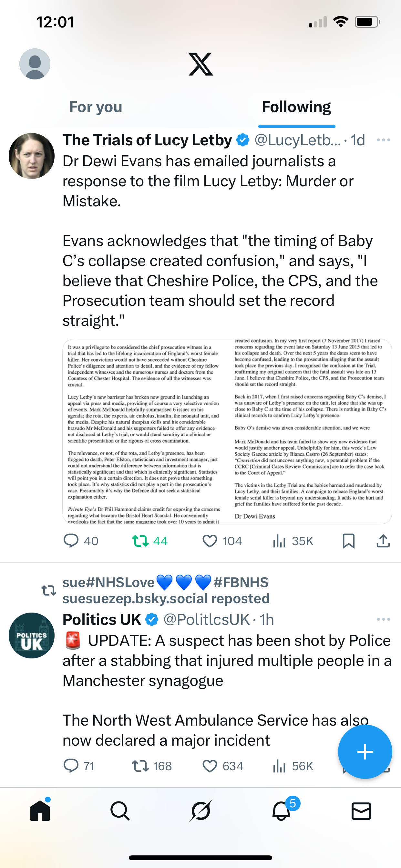Open the profile avatar menu
This screenshot has height=868, width=401.
click(x=35, y=64)
